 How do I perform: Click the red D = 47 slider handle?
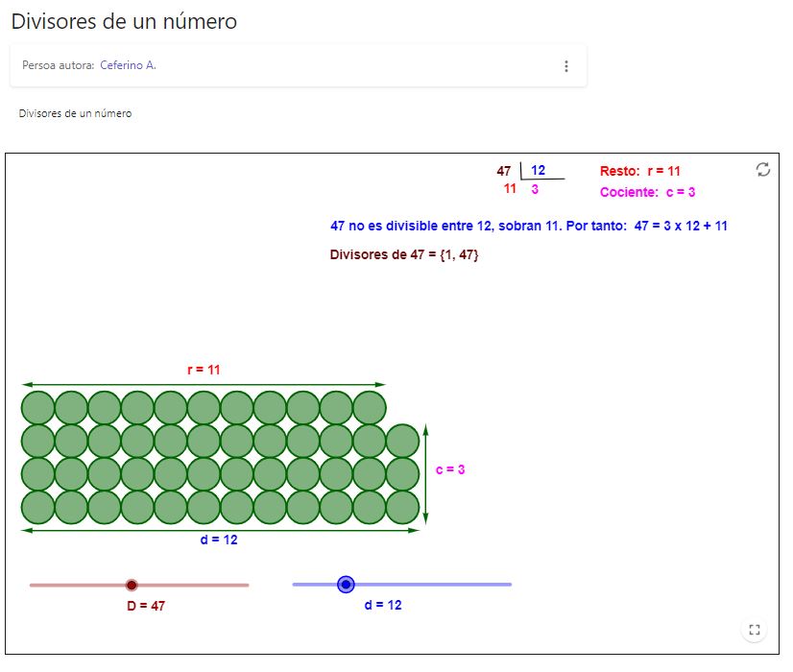pos(132,585)
